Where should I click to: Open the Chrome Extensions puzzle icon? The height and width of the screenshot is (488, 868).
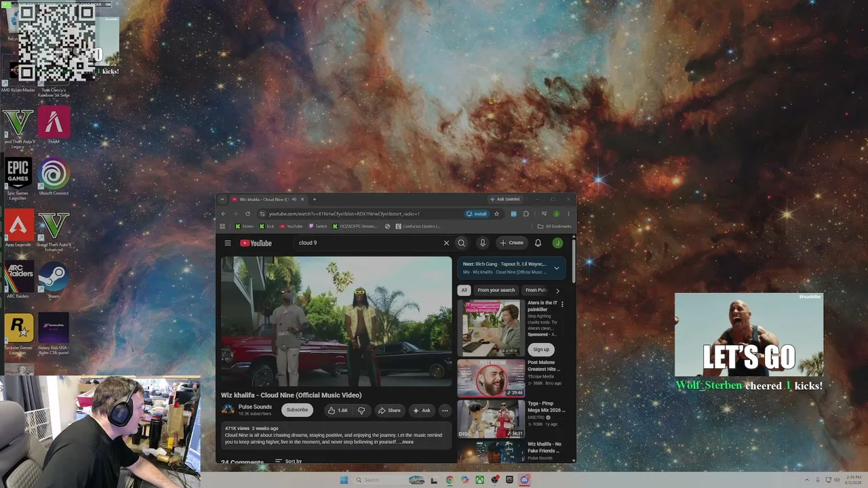click(526, 214)
